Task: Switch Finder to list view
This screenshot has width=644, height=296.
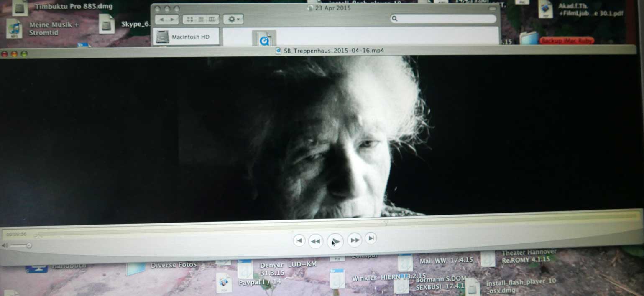Action: (x=201, y=19)
